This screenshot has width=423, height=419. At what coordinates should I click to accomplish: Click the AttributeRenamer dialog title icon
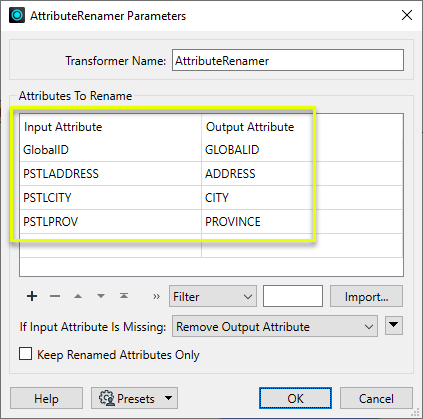(17, 15)
